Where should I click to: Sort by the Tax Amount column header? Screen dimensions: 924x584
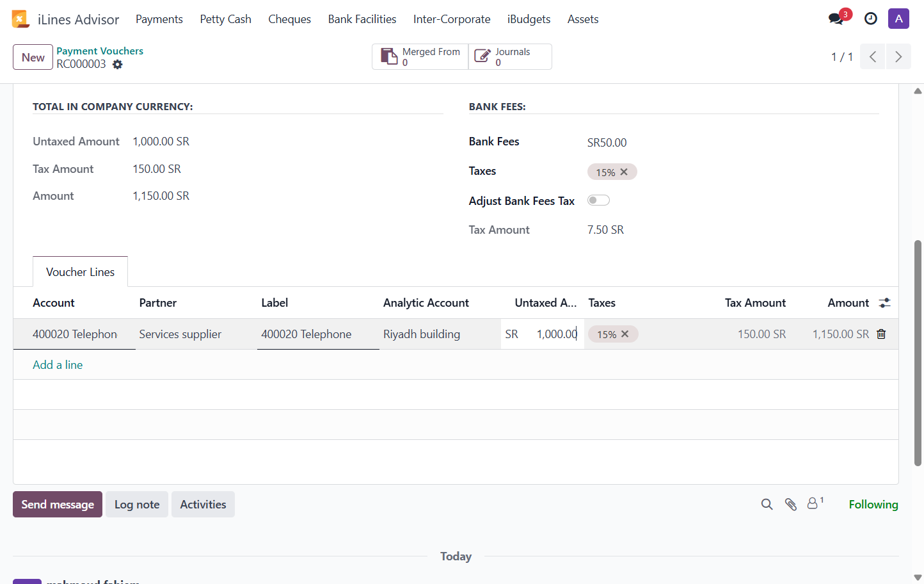(755, 303)
